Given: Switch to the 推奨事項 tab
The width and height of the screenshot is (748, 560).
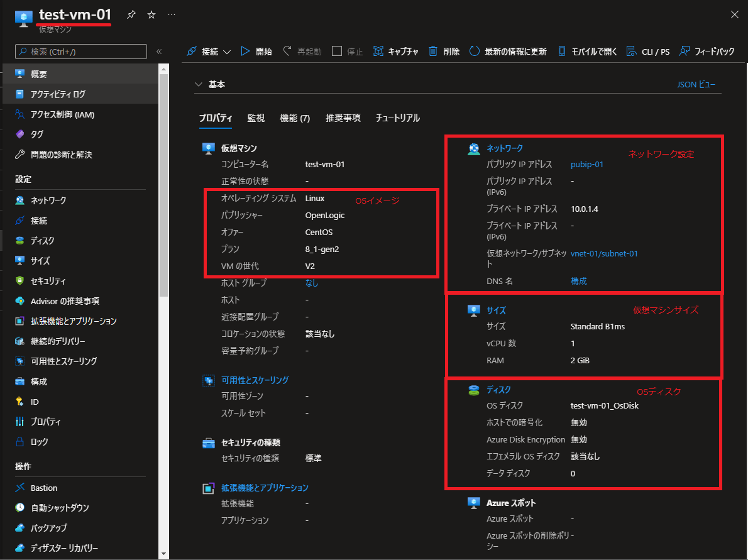Looking at the screenshot, I should pyautogui.click(x=343, y=118).
